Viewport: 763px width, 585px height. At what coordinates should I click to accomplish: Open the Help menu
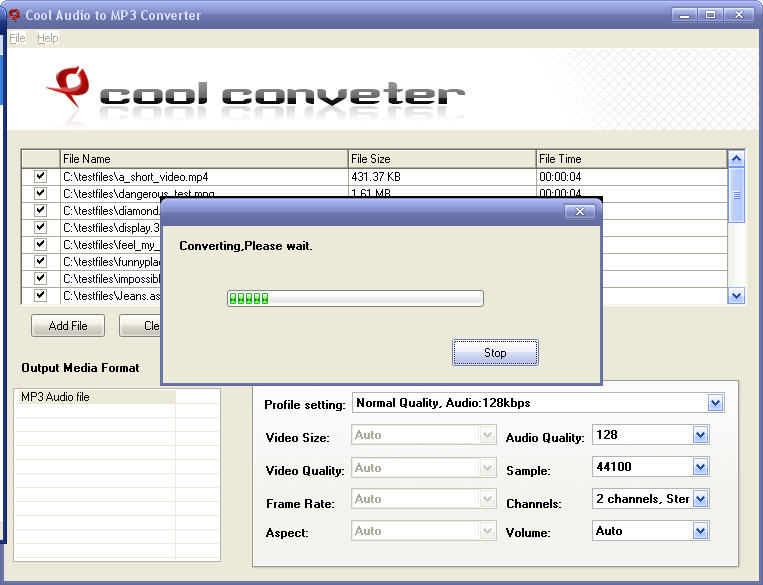(48, 38)
